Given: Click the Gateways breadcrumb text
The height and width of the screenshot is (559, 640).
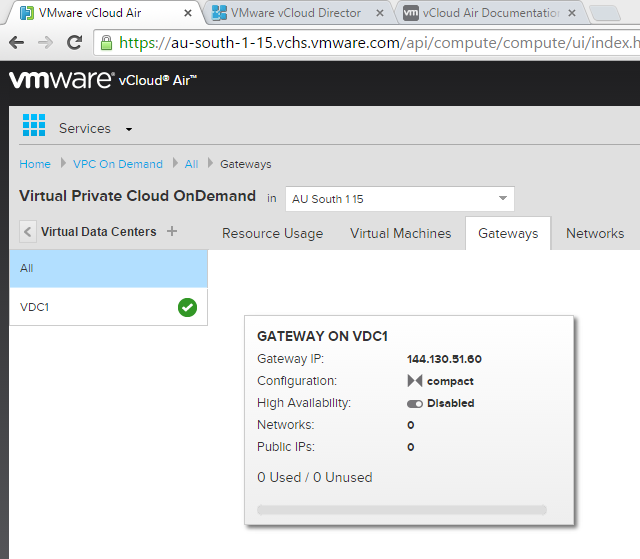Looking at the screenshot, I should click(246, 164).
